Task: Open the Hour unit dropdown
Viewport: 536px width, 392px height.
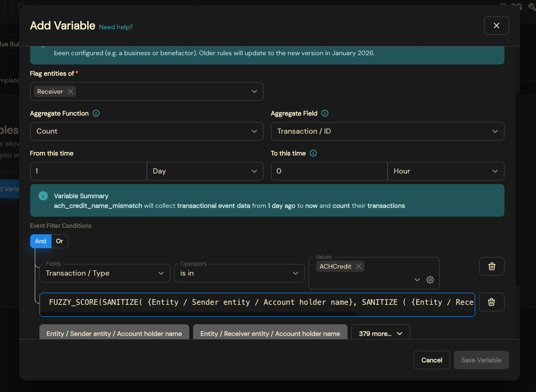Action: point(446,171)
